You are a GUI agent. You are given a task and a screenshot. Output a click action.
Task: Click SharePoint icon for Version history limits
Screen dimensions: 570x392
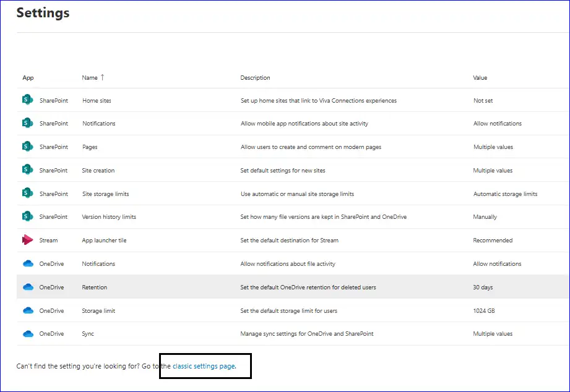(27, 217)
